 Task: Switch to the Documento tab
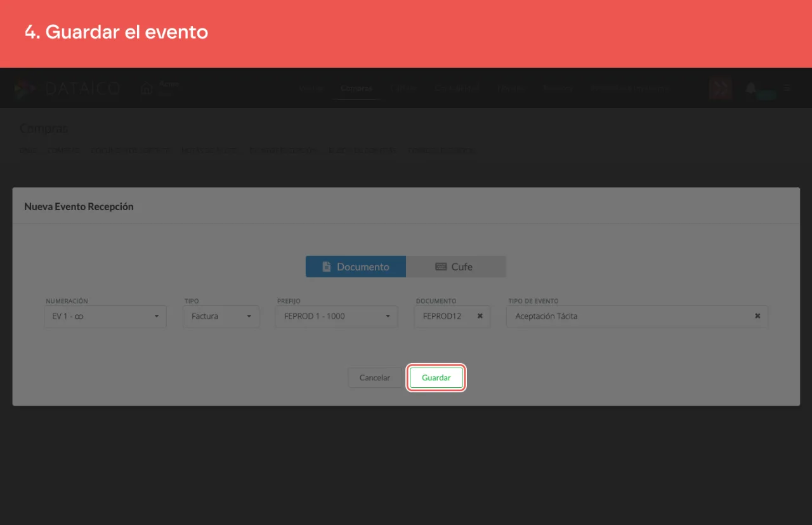[x=356, y=267]
